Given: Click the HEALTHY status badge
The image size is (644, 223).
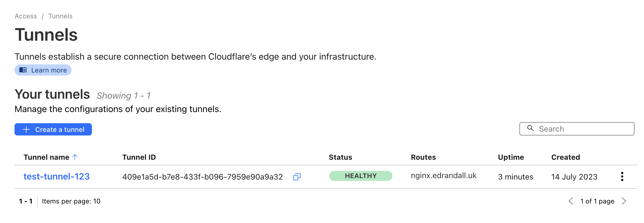Looking at the screenshot, I should click(x=361, y=176).
